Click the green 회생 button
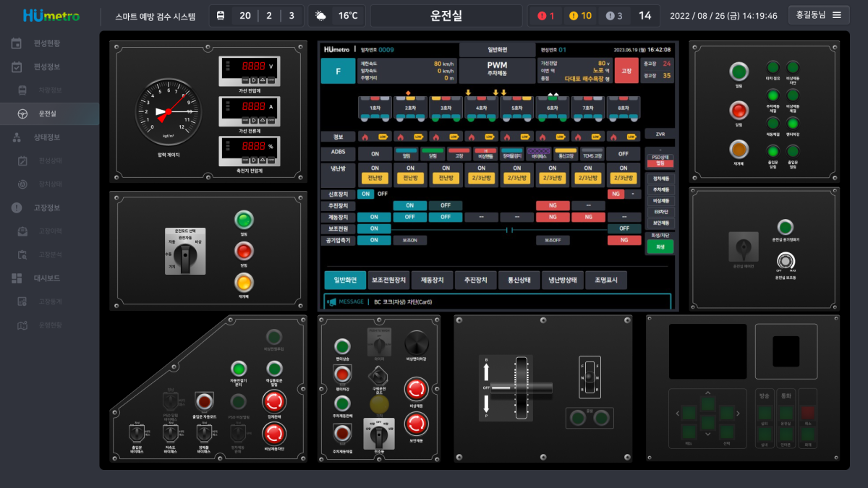This screenshot has height=488, width=868. click(x=660, y=247)
